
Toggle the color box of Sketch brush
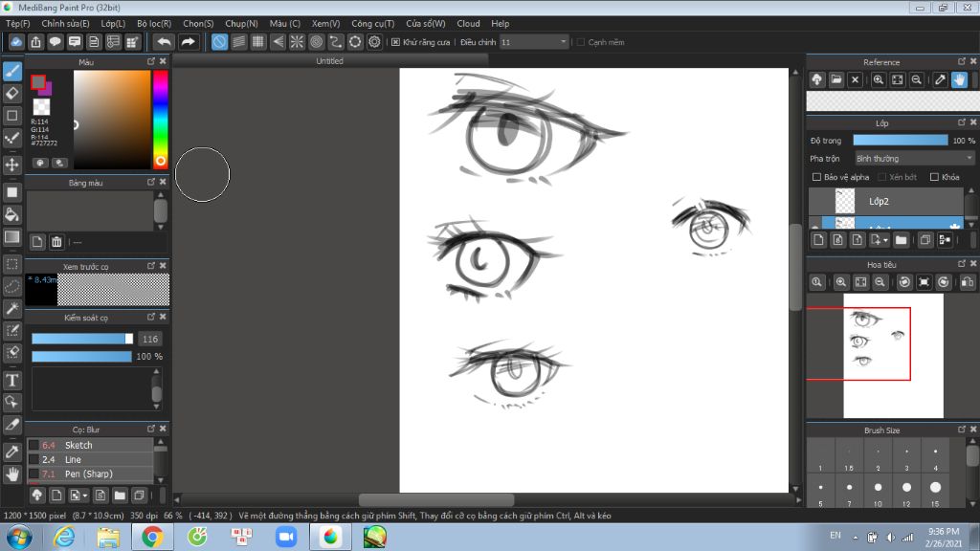pos(33,446)
